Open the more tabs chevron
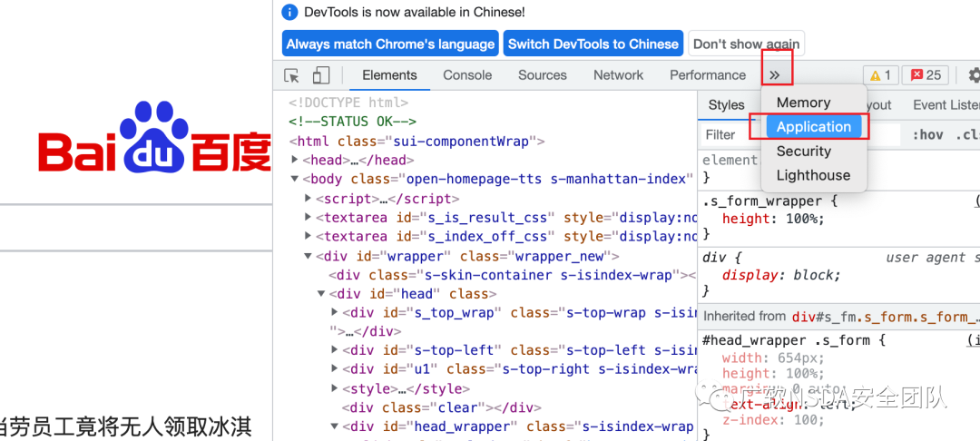Screen dimensions: 980x441 pyautogui.click(x=775, y=75)
